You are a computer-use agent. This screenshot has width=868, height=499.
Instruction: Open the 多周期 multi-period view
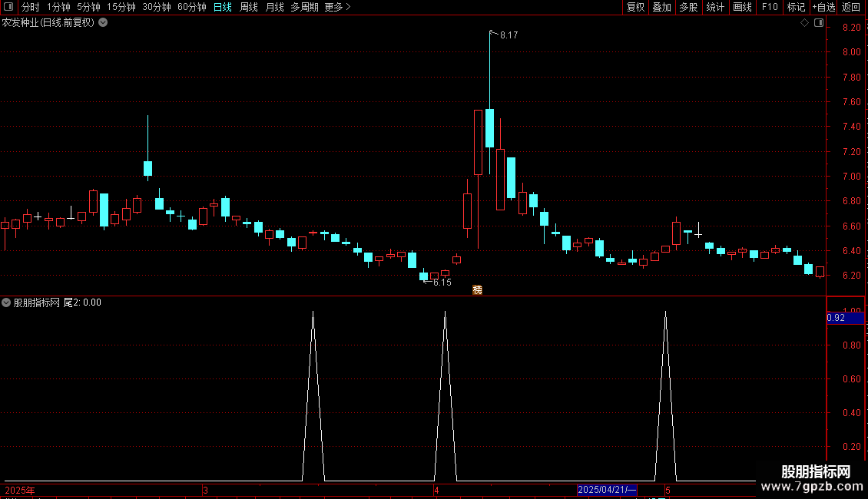click(x=304, y=7)
